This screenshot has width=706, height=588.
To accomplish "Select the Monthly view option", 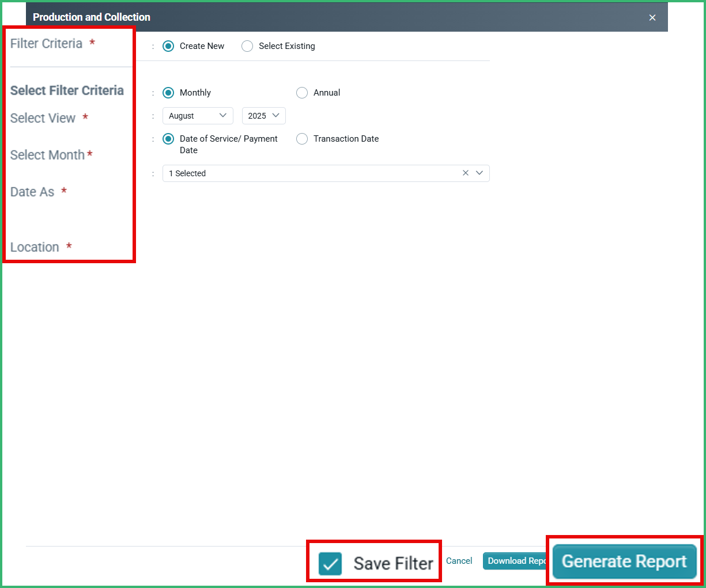I will pos(168,93).
